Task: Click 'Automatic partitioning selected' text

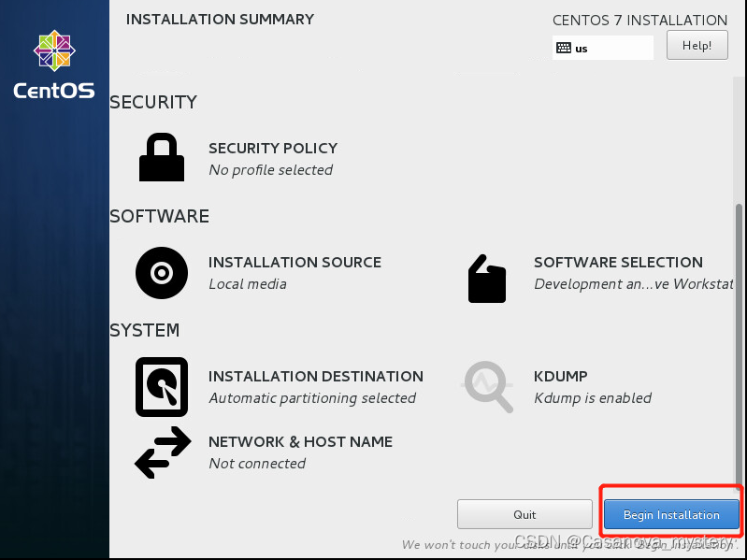Action: pos(312,398)
